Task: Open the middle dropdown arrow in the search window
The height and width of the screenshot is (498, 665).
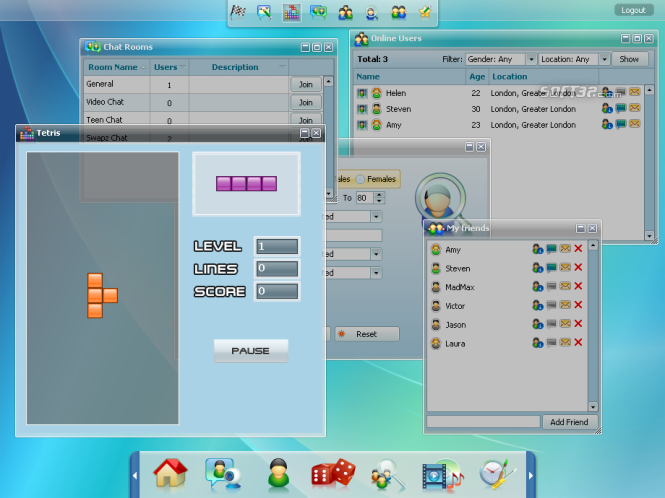Action: (x=376, y=254)
